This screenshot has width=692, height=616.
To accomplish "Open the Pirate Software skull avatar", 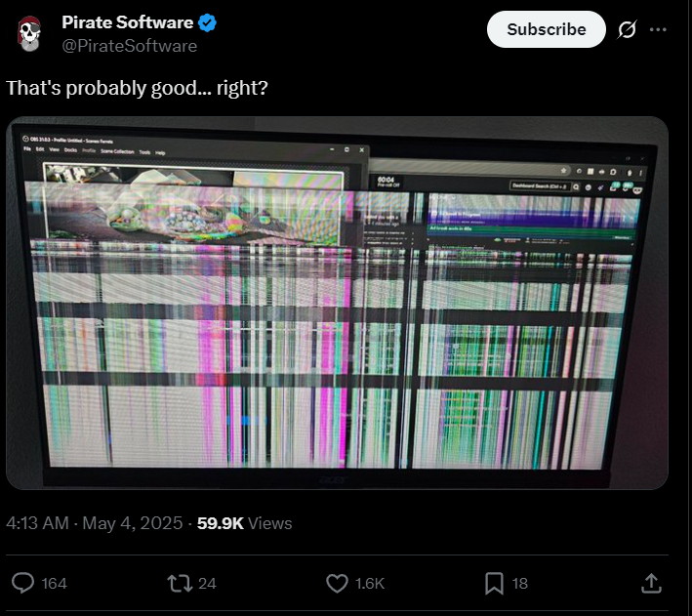I will pyautogui.click(x=29, y=34).
